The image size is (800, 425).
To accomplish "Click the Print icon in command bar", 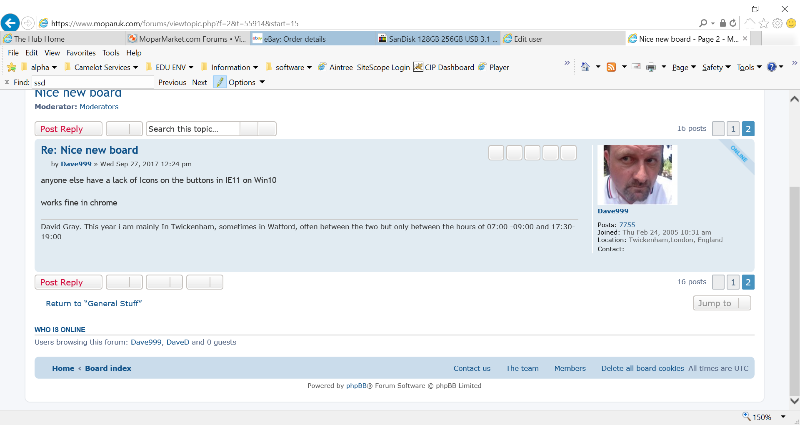I will tap(652, 67).
